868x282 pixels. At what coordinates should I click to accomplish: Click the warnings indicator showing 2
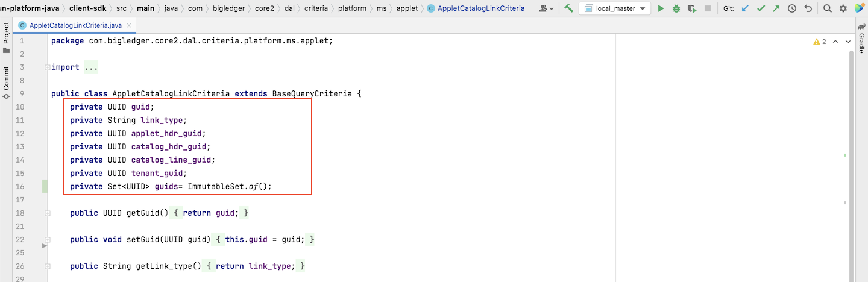820,42
